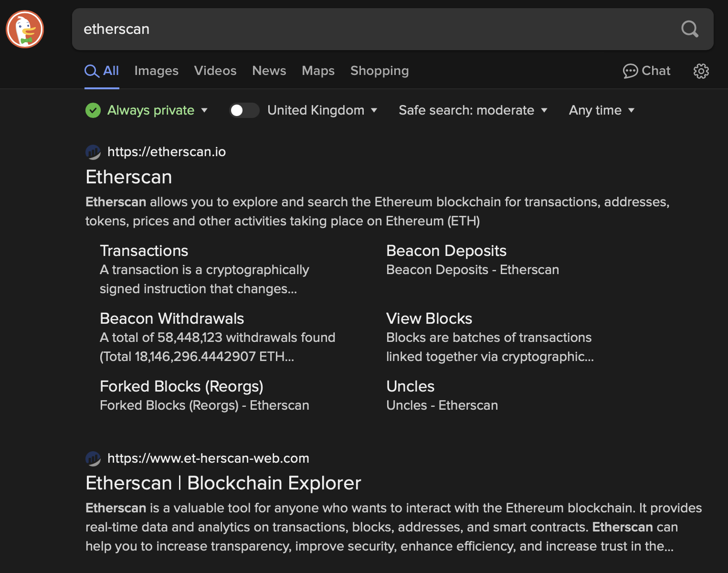Open the Etherscan result heading

[x=128, y=177]
